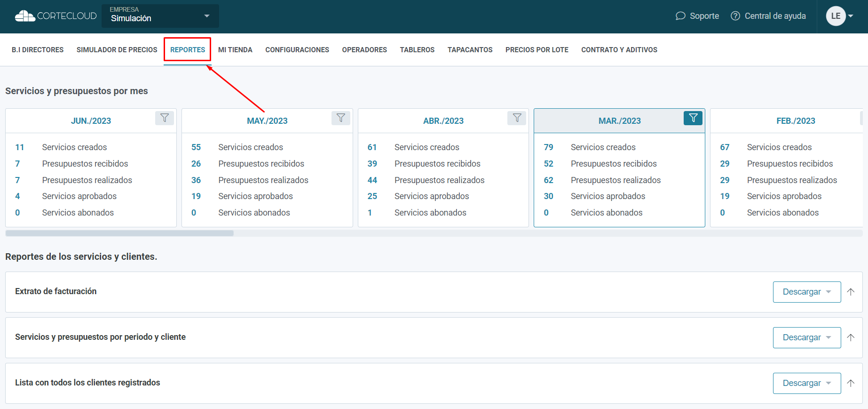This screenshot has width=868, height=409.
Task: Open Soporte chat link
Action: click(x=697, y=16)
